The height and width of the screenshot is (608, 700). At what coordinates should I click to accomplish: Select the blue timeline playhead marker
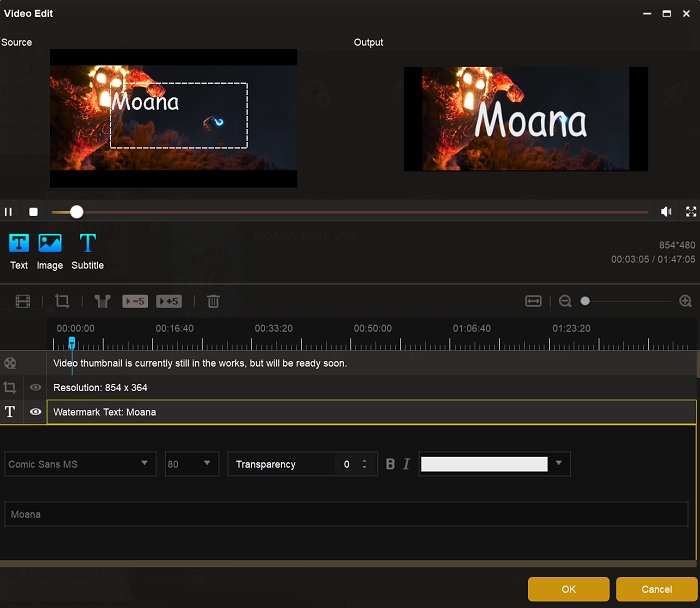[x=72, y=343]
